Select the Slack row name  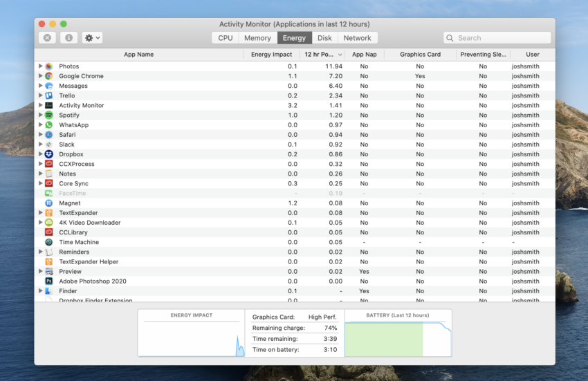[x=66, y=145]
